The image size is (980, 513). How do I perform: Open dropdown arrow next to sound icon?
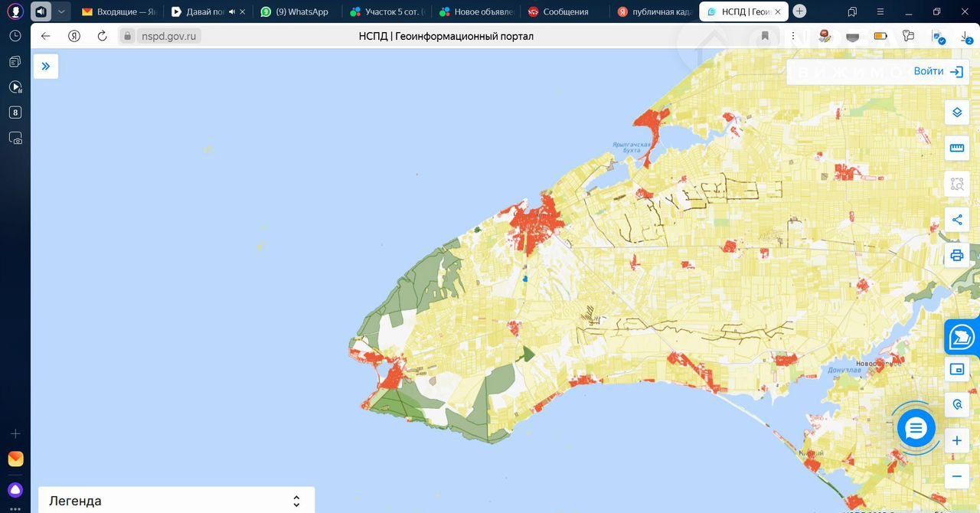[x=61, y=11]
